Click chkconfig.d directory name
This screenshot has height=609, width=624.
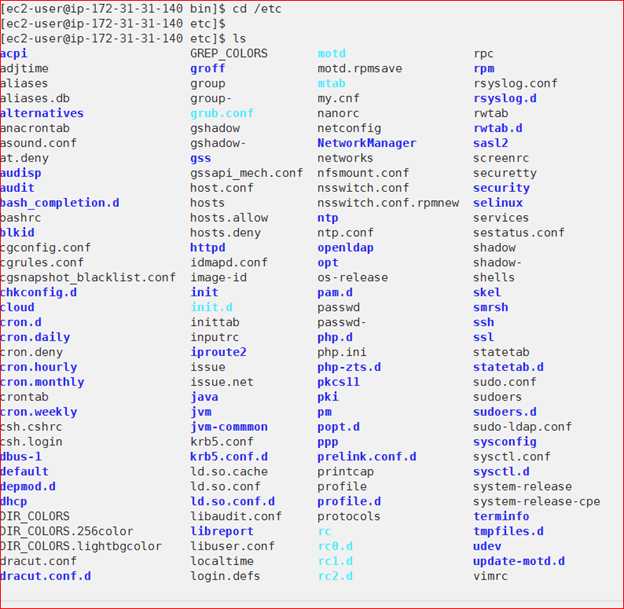click(39, 292)
